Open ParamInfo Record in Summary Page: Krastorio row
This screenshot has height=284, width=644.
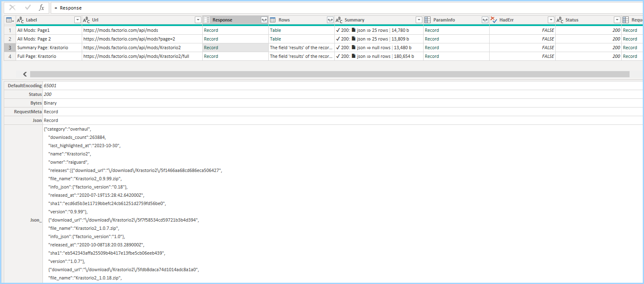[432, 48]
